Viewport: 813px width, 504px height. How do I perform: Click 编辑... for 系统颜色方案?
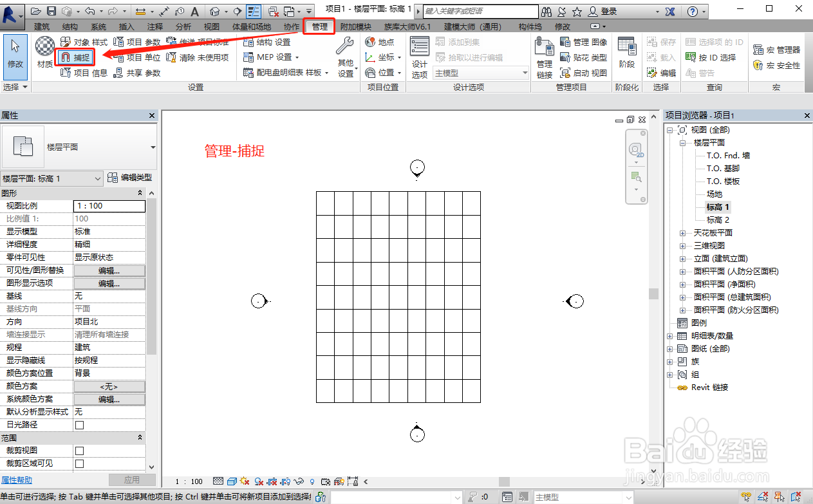point(109,399)
